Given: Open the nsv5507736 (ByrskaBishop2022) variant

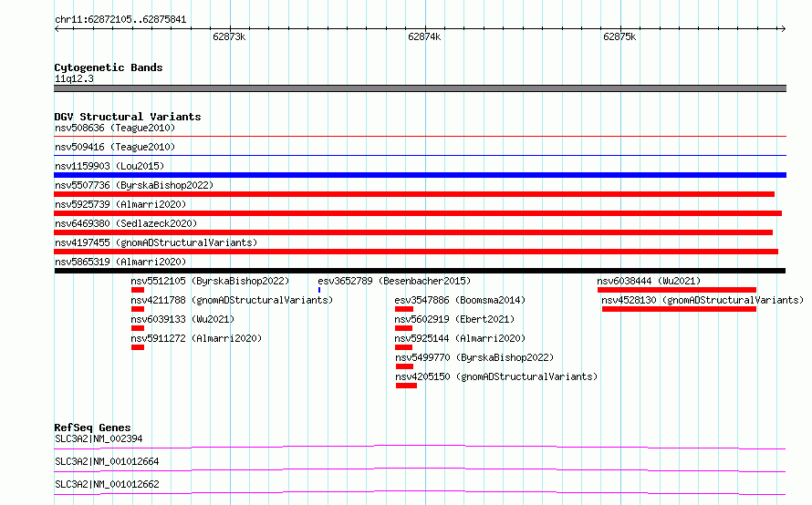Looking at the screenshot, I should [x=134, y=185].
